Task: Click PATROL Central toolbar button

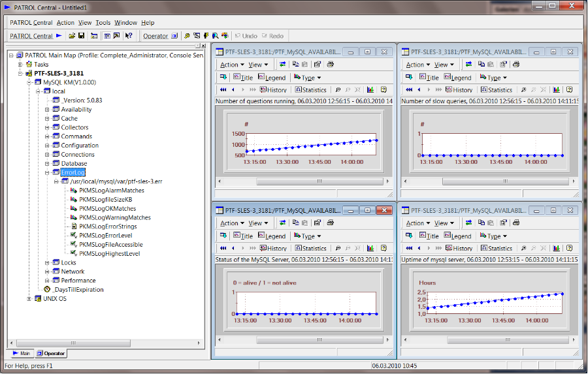Action: pyautogui.click(x=31, y=36)
